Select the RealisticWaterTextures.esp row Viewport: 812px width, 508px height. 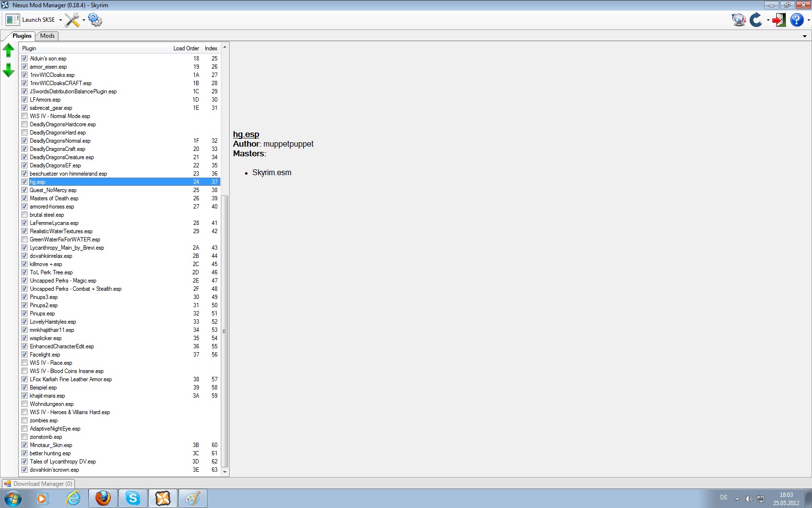click(x=120, y=231)
